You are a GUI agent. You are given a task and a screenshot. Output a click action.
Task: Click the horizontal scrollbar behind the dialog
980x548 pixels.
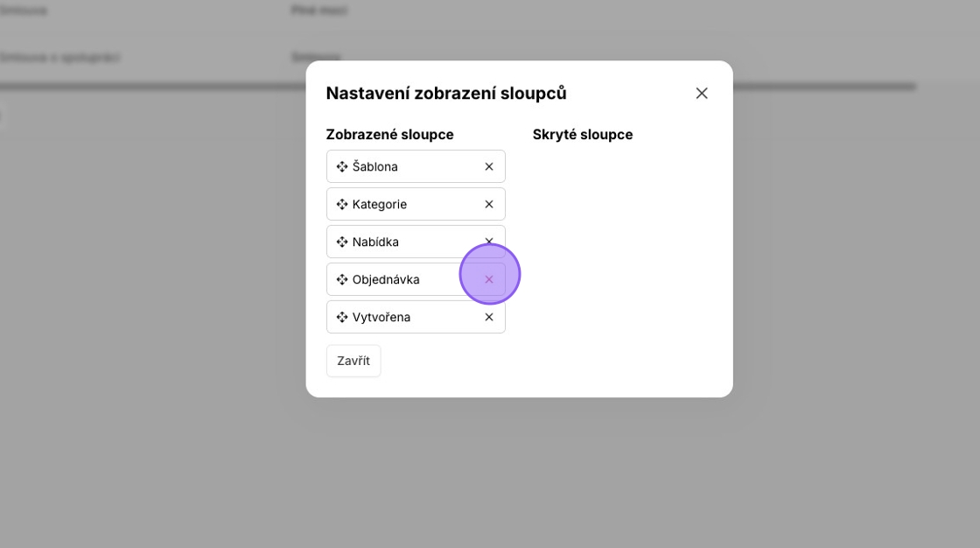[823, 87]
